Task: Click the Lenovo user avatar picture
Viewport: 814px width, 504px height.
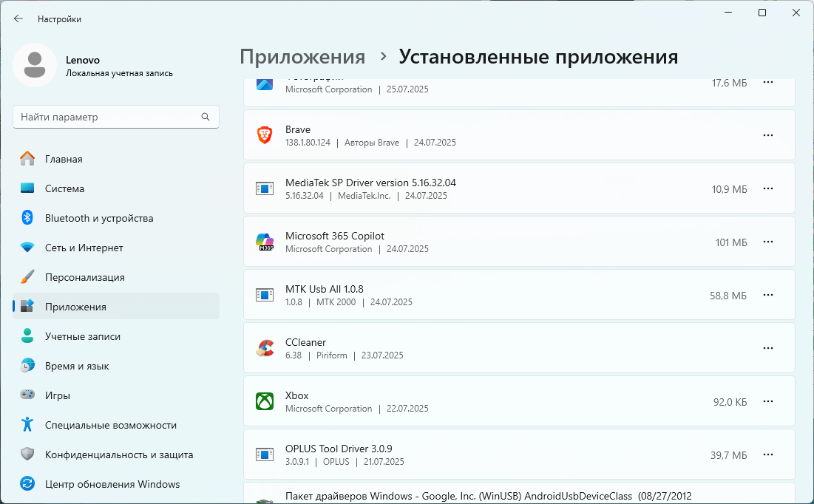Action: (x=35, y=65)
